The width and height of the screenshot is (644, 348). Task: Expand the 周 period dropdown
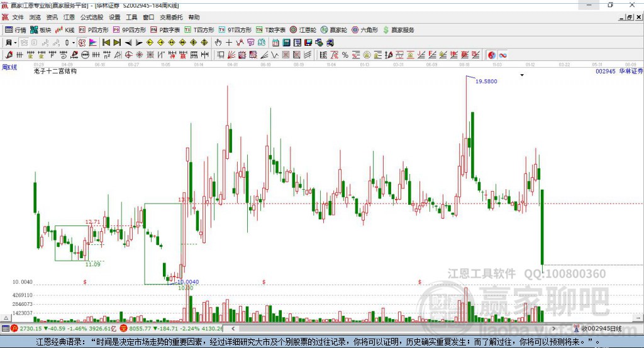[15, 43]
